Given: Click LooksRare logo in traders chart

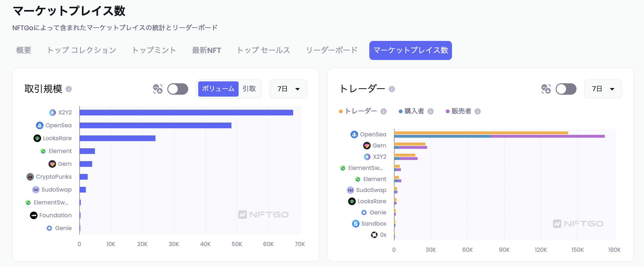Looking at the screenshot, I should click(352, 201).
